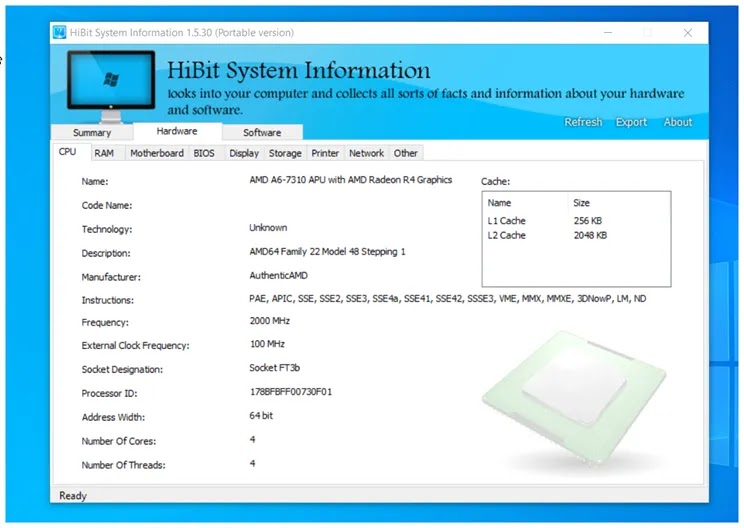
Task: Click the Code Name label
Action: point(107,205)
